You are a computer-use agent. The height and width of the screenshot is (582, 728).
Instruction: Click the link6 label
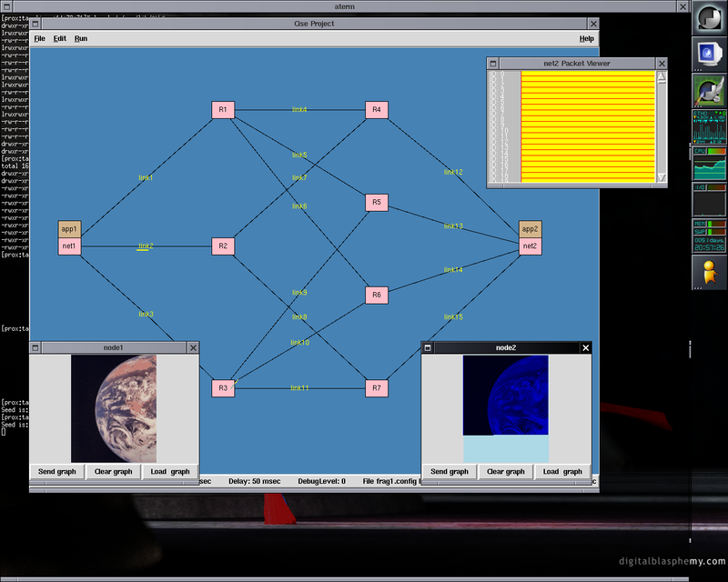(x=299, y=206)
